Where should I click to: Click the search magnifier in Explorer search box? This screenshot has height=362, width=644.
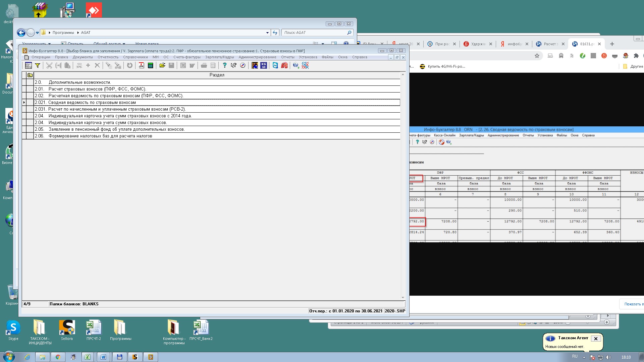click(x=349, y=33)
